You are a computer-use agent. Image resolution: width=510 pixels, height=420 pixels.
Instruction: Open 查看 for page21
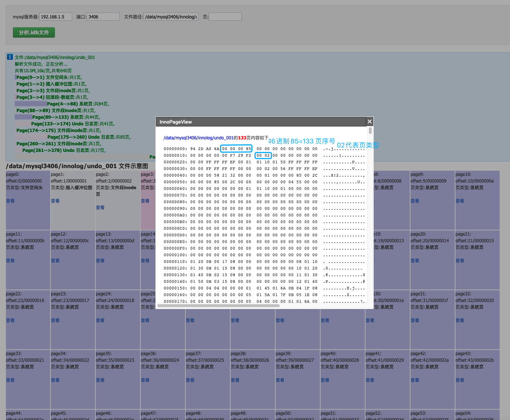pyautogui.click(x=460, y=261)
